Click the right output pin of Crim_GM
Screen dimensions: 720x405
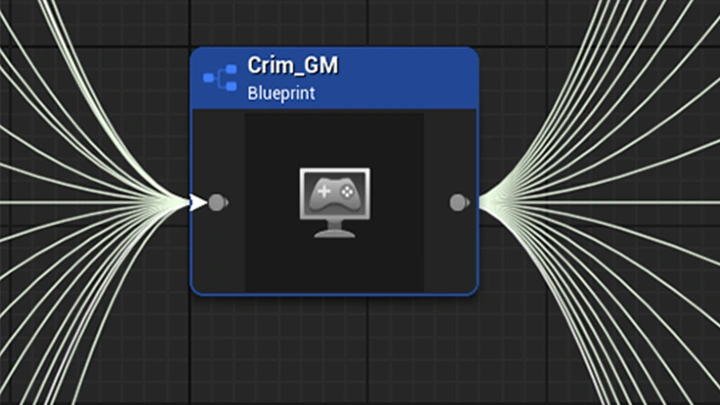[458, 203]
